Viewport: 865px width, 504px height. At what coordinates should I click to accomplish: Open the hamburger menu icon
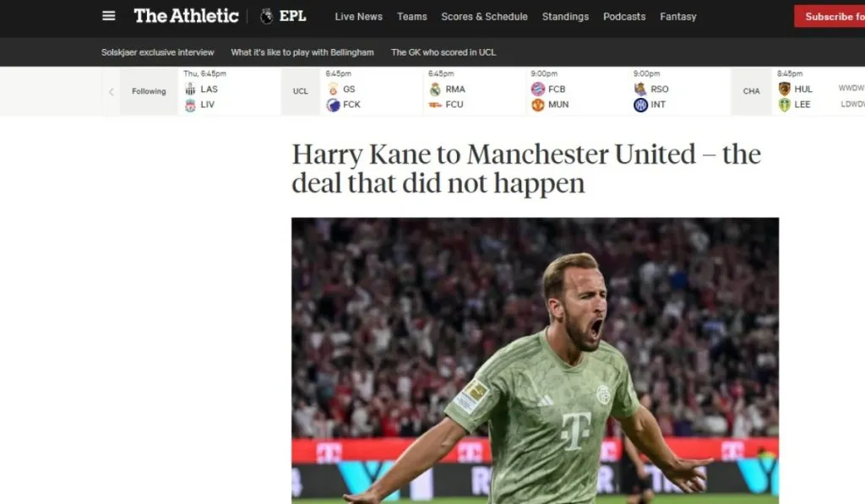pos(109,16)
